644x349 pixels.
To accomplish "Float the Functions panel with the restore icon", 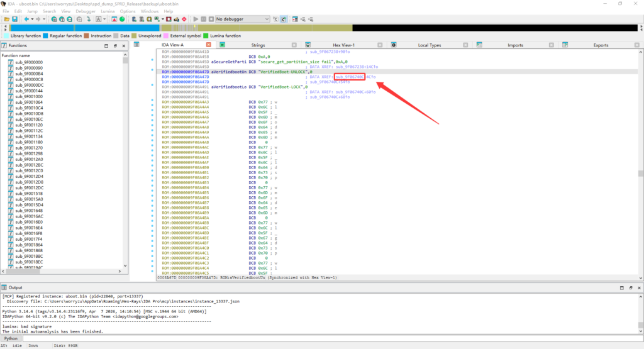I will [x=115, y=46].
